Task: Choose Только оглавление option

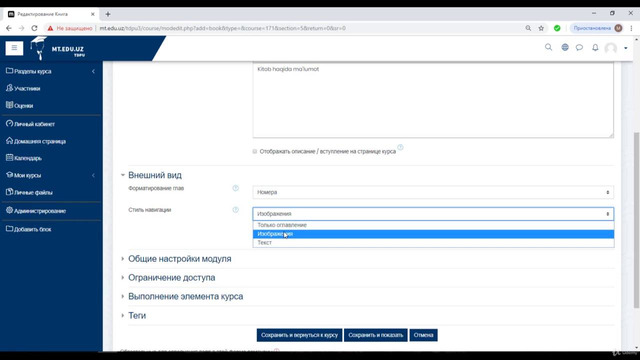Action: coord(433,225)
